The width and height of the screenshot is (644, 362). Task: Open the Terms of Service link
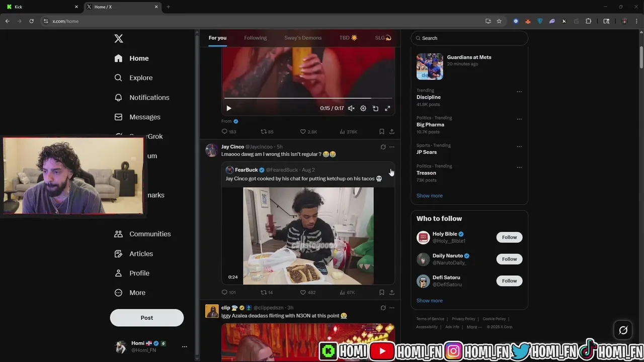(x=430, y=319)
